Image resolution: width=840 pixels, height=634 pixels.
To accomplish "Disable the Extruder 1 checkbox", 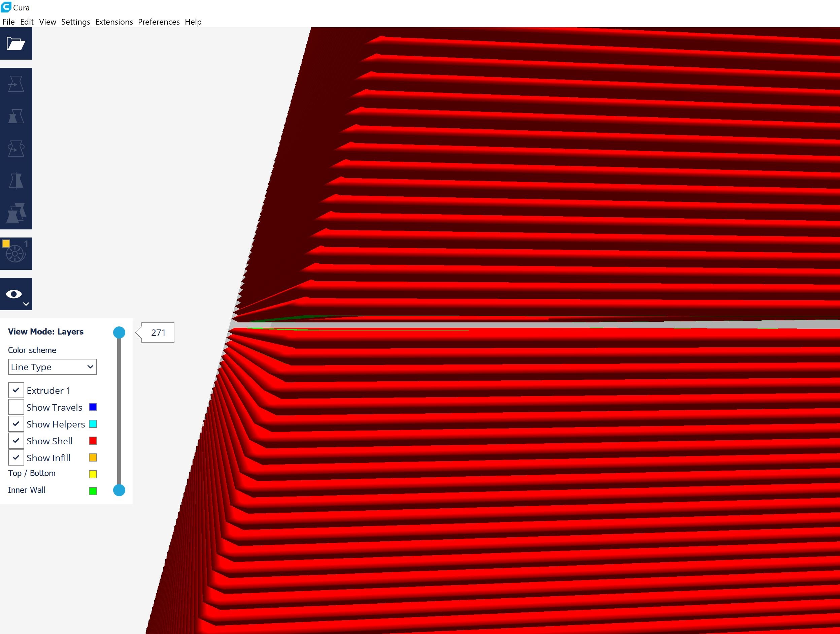I will tap(16, 390).
